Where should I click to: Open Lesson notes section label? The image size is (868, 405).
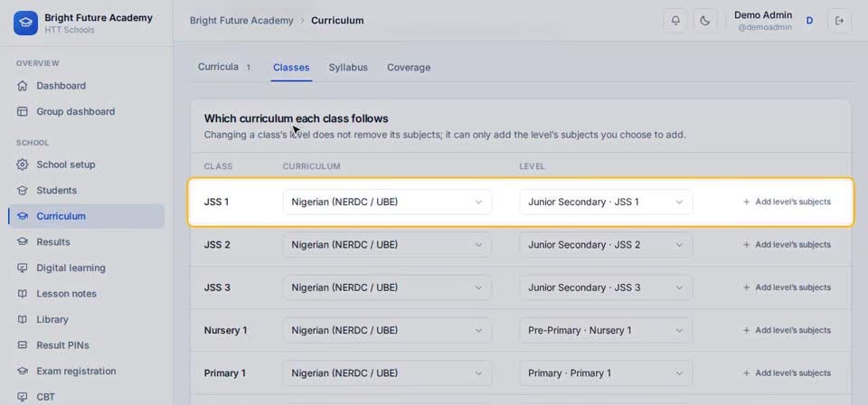pyautogui.click(x=66, y=294)
